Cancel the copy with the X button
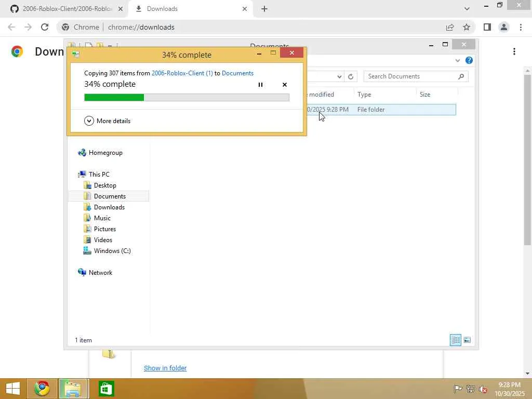This screenshot has height=399, width=532. point(285,85)
